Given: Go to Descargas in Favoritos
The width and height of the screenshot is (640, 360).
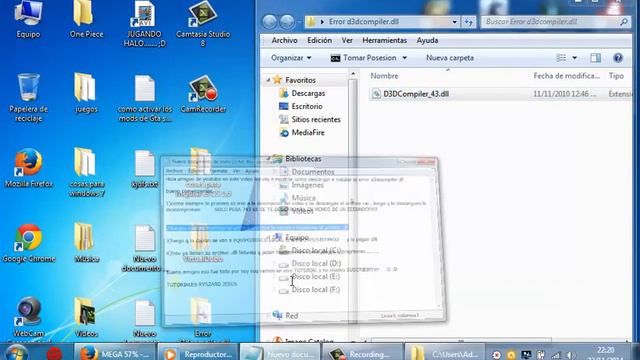Looking at the screenshot, I should [x=302, y=93].
